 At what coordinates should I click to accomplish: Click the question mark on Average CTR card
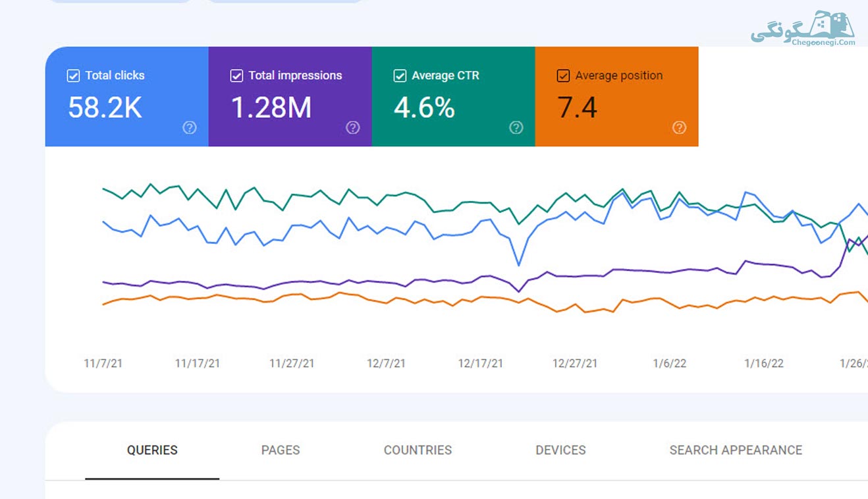(x=516, y=128)
